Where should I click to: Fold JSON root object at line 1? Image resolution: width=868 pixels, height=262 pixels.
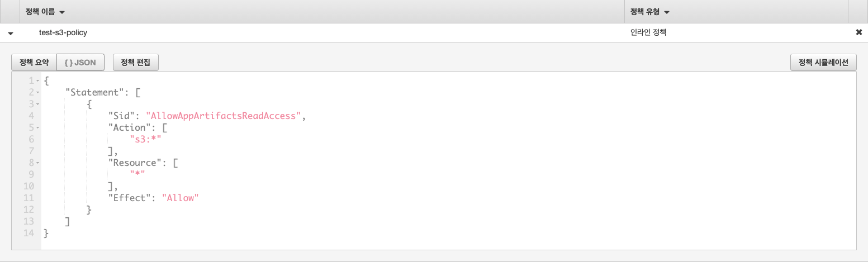(37, 81)
